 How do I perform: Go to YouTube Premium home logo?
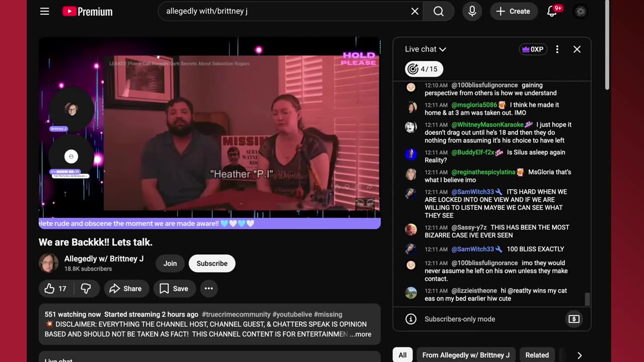88,11
